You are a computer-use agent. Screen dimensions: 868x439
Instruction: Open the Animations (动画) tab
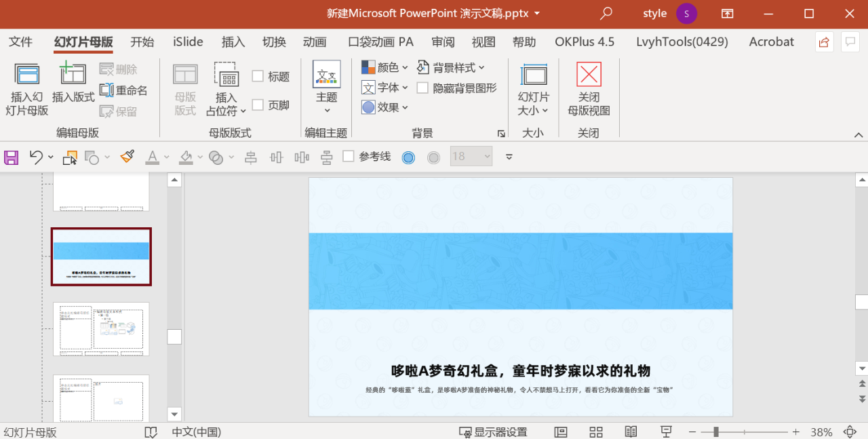[x=315, y=42]
